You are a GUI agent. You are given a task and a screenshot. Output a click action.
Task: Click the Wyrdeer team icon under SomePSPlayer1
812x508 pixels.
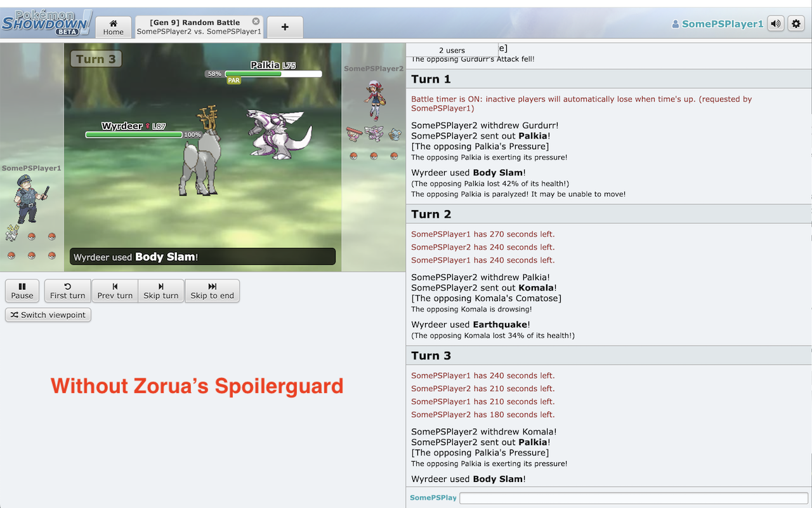tap(12, 233)
